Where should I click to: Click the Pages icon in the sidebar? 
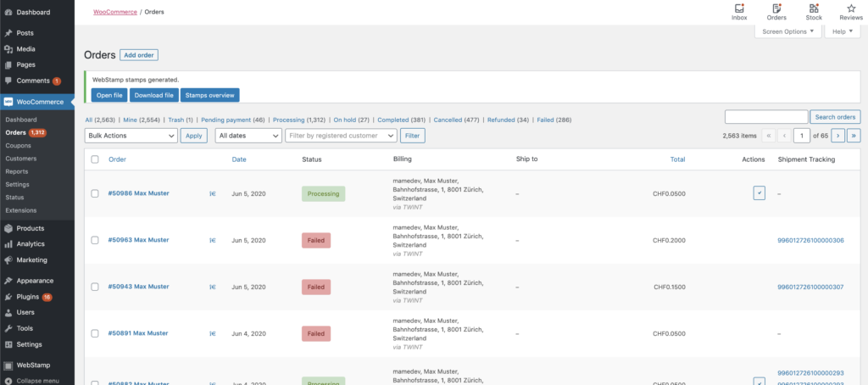[x=8, y=64]
